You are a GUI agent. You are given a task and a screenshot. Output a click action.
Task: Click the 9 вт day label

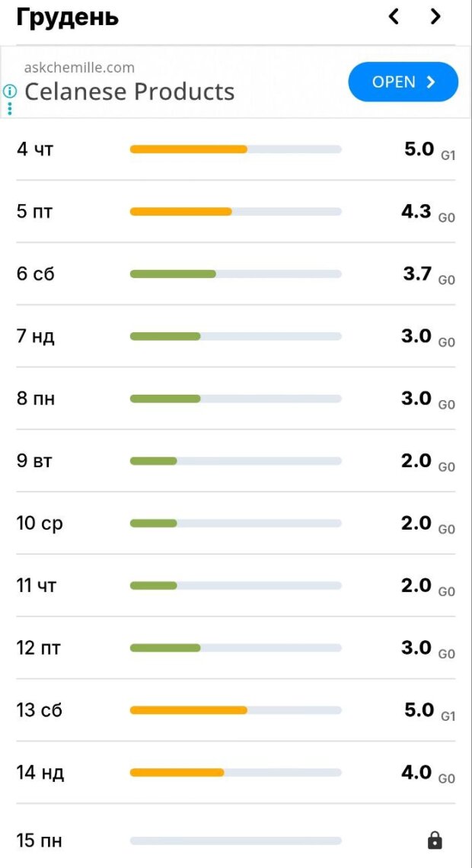click(x=34, y=461)
